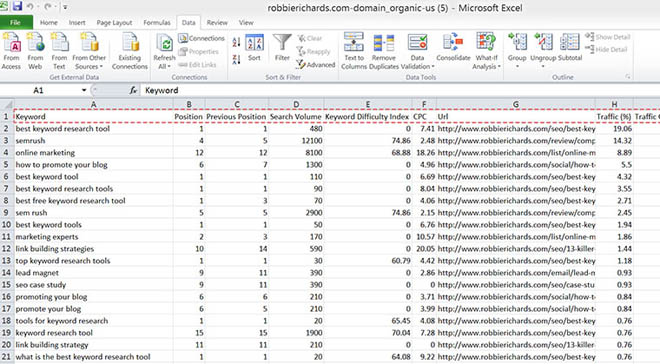
Task: Select column D header
Action: click(296, 104)
